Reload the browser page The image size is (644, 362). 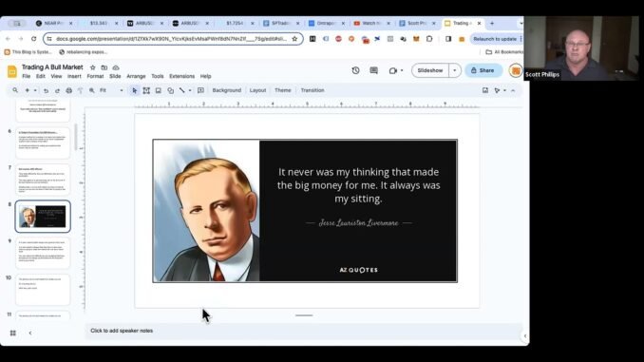(x=33, y=39)
